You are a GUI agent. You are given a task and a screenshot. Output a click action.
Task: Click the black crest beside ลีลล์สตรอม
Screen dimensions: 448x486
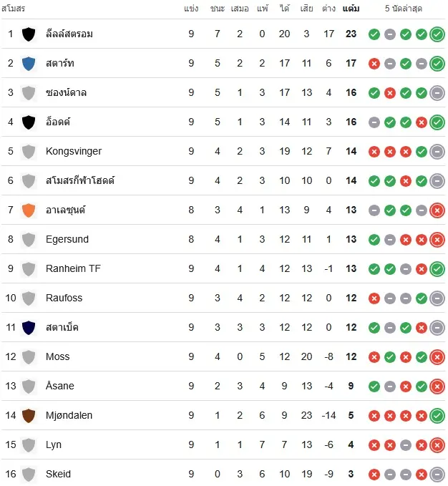click(x=29, y=34)
